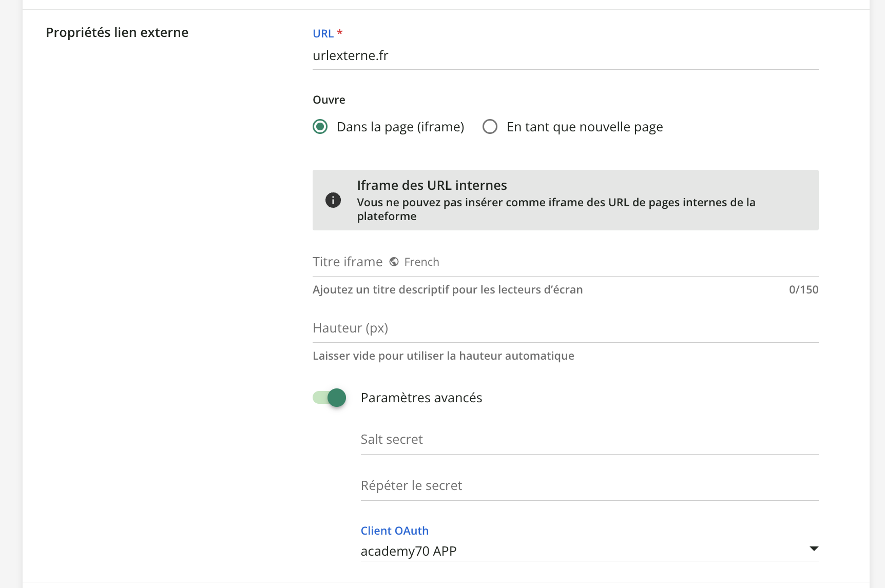Click the 0/150 character counter

803,289
